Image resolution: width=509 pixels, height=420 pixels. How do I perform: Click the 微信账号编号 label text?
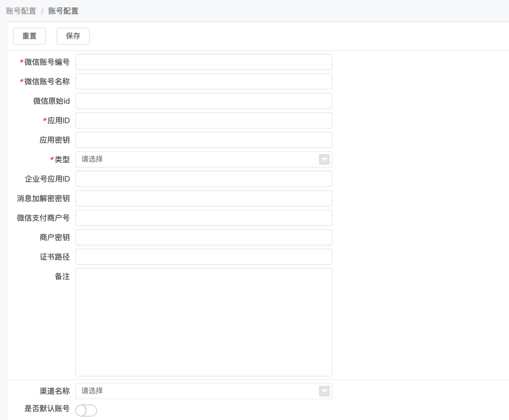coord(47,62)
